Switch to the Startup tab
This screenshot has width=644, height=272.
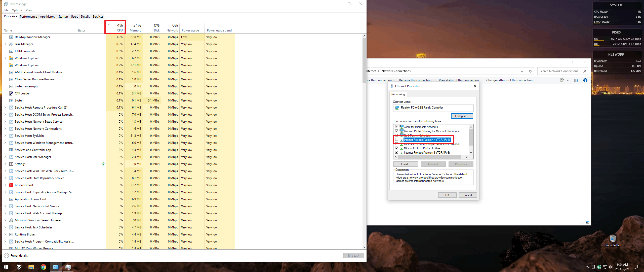click(x=63, y=17)
